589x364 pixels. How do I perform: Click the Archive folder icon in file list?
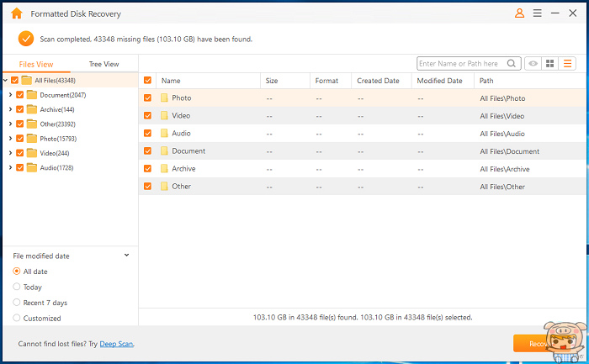(165, 169)
